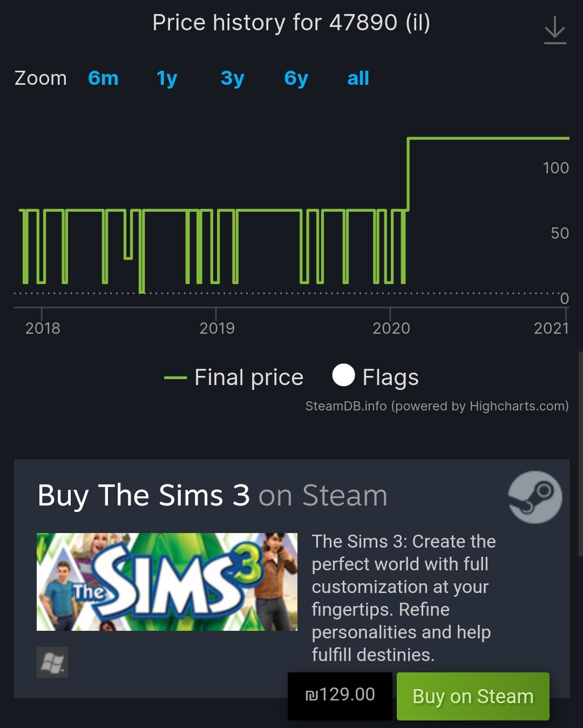Click the Windows platform icon
This screenshot has width=583, height=728.
52,662
